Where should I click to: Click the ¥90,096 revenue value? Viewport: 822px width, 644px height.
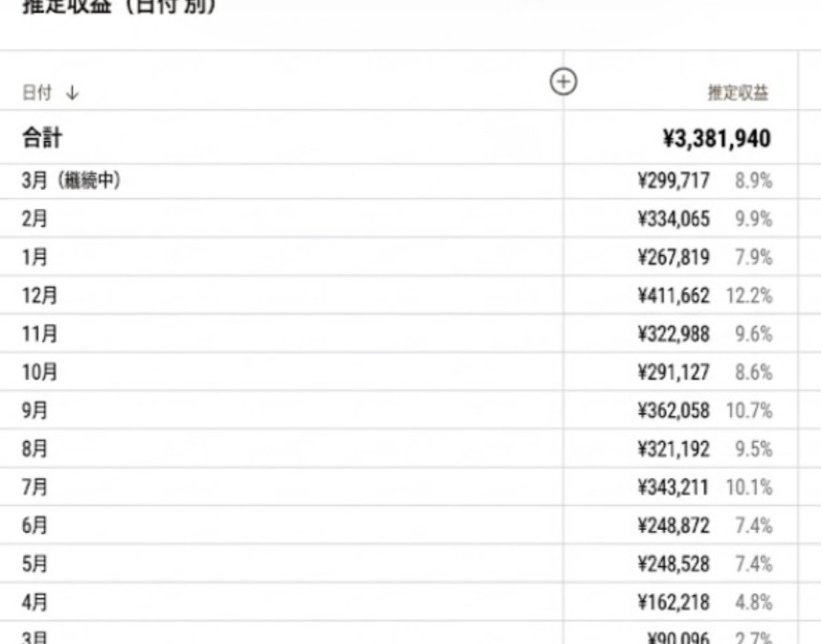(679, 636)
